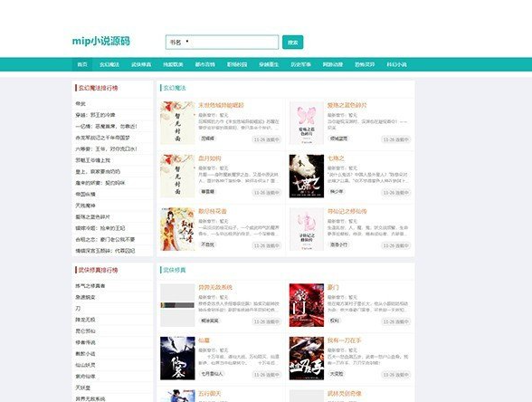Open ranking entry 紫府仙缘

[x=85, y=377]
